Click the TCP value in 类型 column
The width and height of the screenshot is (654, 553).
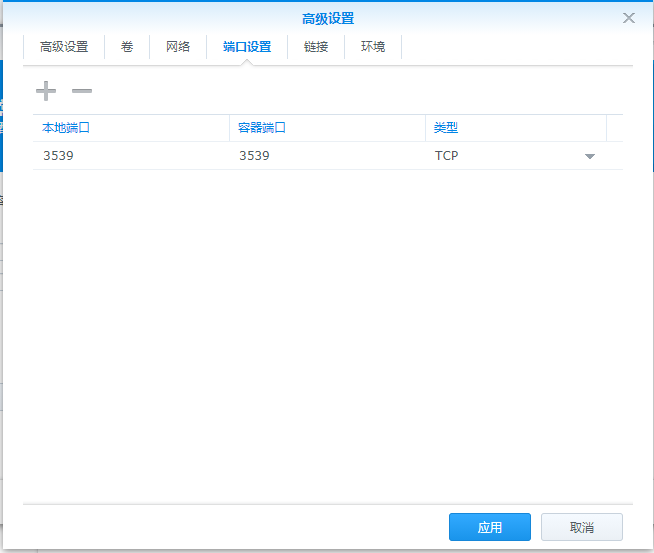point(447,156)
